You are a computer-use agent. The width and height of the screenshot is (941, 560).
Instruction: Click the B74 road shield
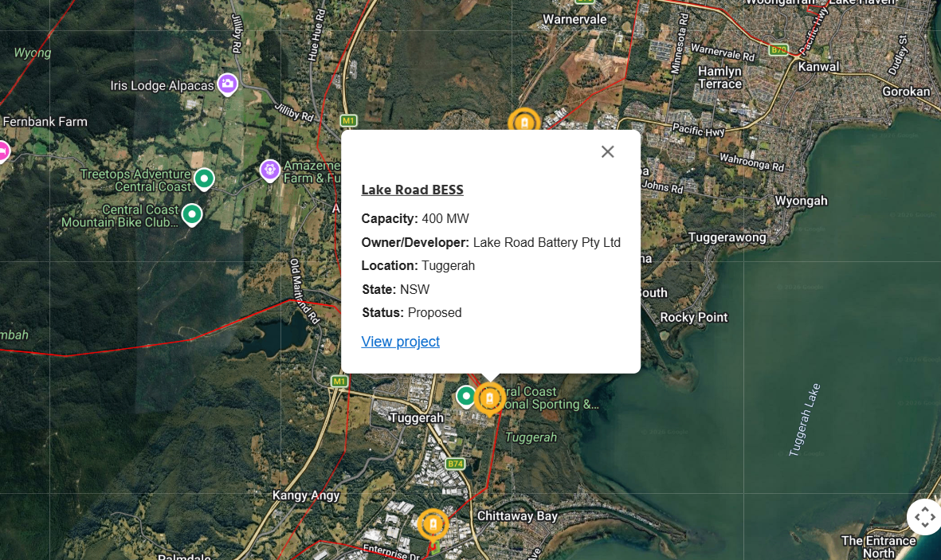pos(456,464)
